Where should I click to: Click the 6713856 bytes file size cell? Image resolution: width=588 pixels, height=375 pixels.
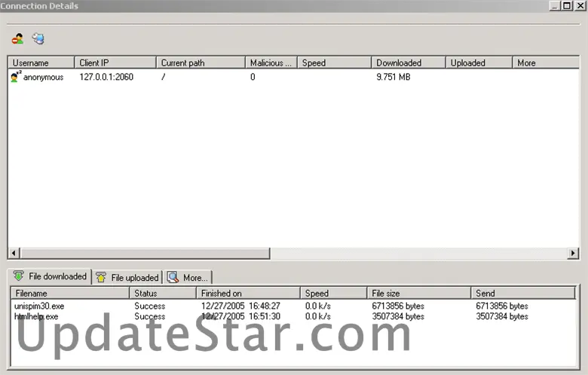398,306
